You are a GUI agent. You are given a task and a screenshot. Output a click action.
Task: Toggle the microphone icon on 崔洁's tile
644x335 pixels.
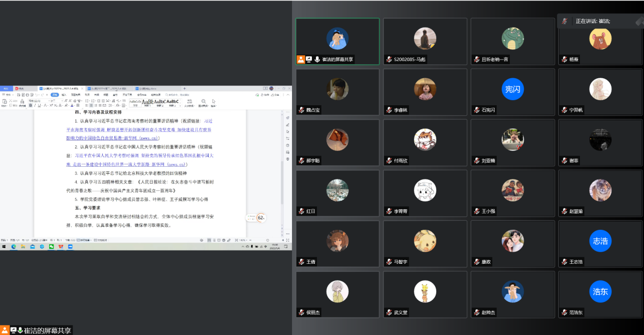pos(317,59)
